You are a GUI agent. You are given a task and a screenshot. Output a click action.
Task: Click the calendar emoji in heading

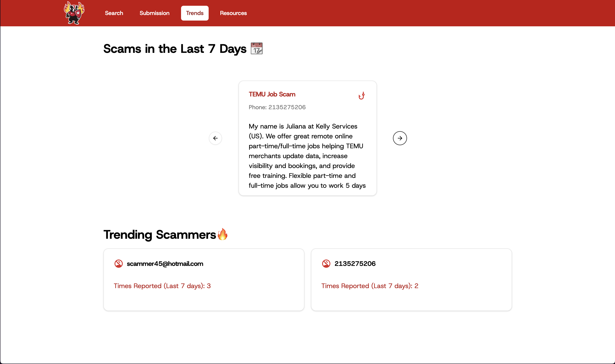[x=256, y=48]
